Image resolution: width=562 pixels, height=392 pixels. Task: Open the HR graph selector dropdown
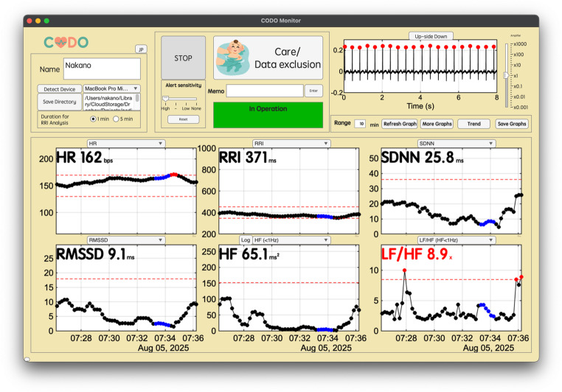click(x=126, y=143)
